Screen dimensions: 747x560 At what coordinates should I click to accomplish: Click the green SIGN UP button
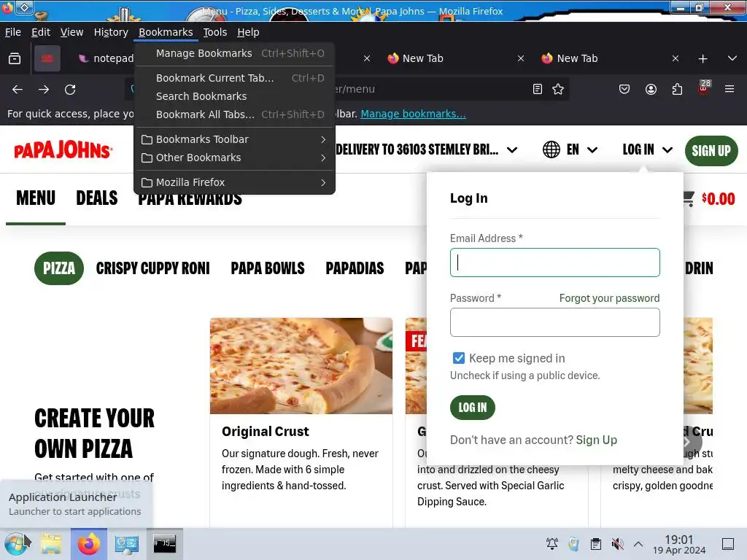[711, 151]
